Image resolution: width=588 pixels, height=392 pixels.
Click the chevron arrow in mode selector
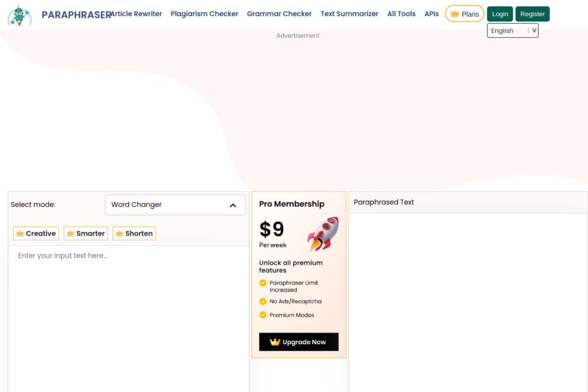coord(233,205)
